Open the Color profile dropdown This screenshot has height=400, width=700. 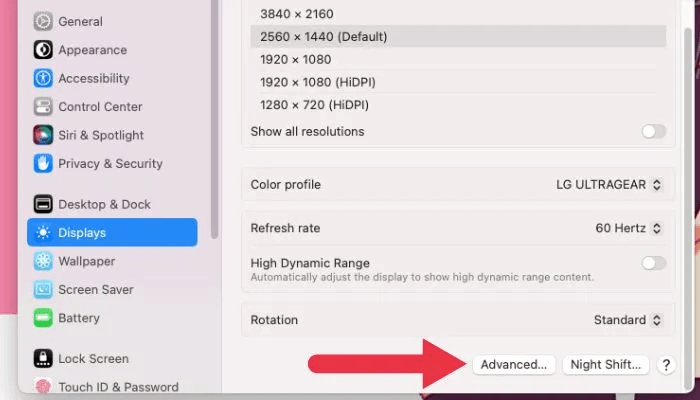coord(609,185)
